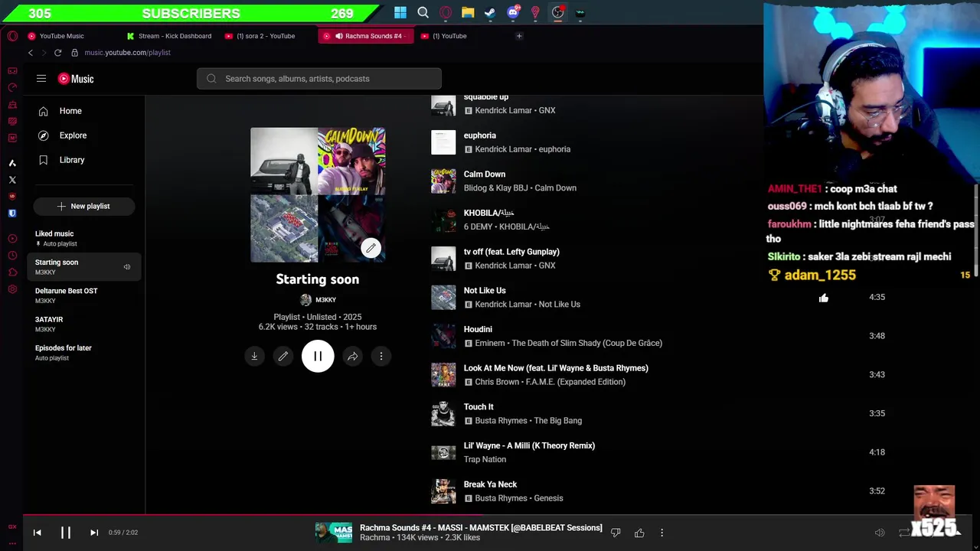The width and height of the screenshot is (980, 551).
Task: Play Look At Me Now track
Action: click(x=556, y=368)
